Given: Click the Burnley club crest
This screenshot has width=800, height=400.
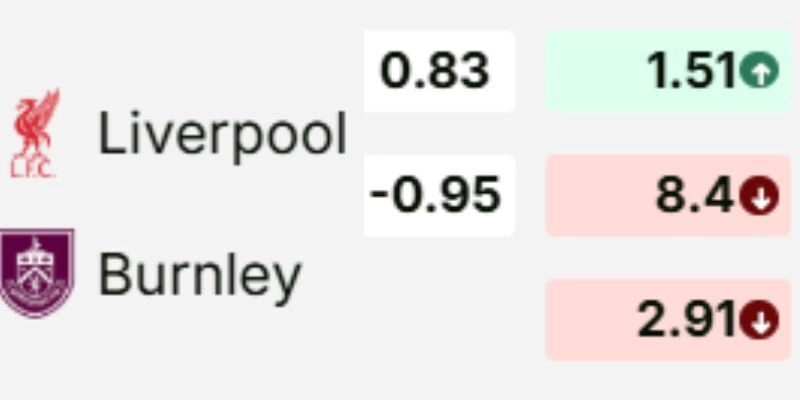Looking at the screenshot, I should (37, 273).
